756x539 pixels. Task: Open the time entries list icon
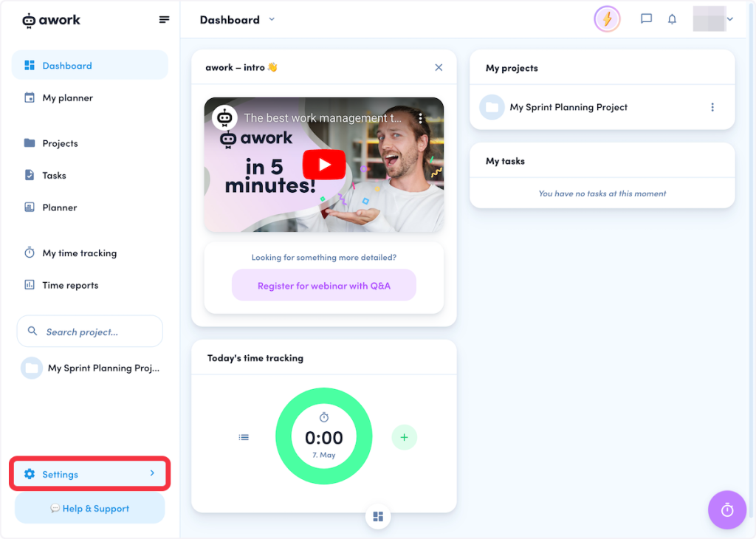click(x=244, y=437)
